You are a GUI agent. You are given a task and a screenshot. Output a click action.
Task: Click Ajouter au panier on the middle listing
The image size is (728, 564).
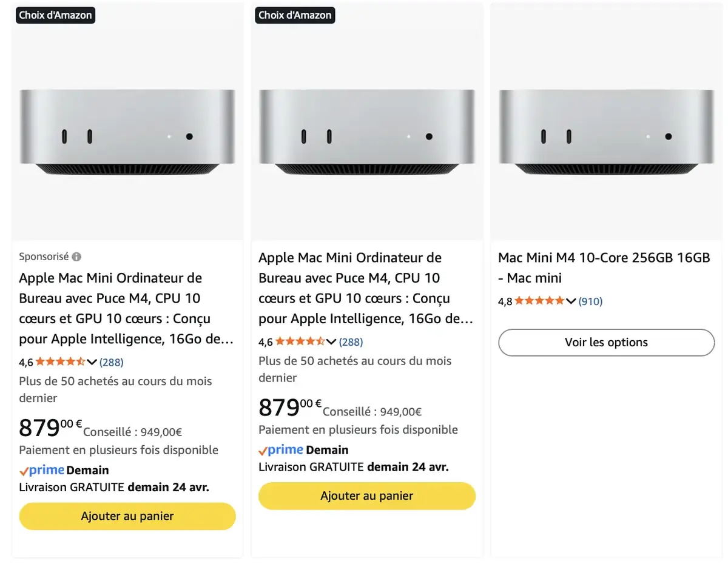pos(366,495)
